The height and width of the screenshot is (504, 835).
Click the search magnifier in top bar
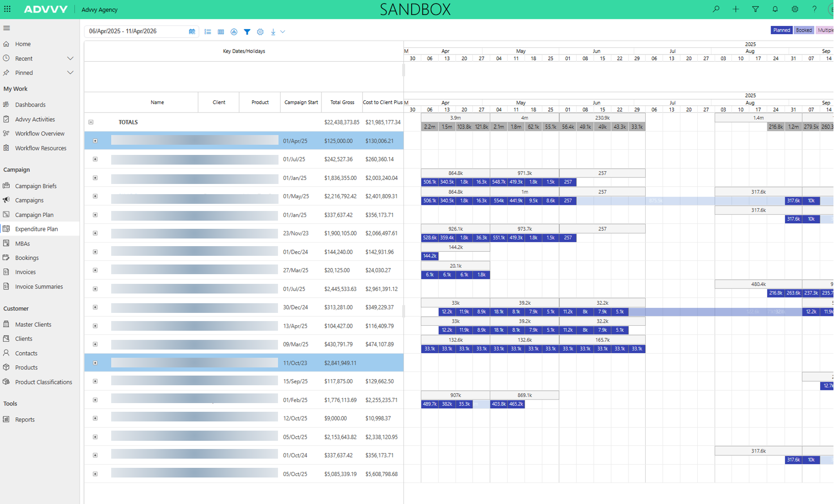click(716, 9)
